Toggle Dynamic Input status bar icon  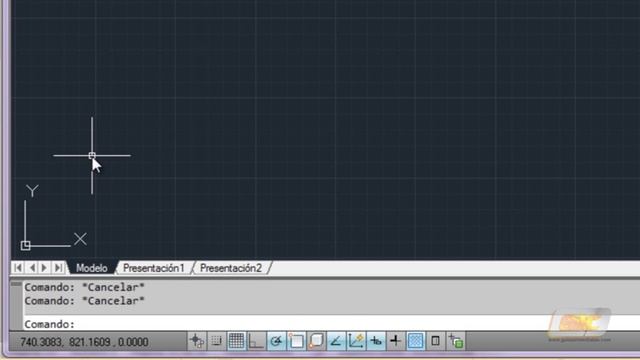(x=376, y=341)
